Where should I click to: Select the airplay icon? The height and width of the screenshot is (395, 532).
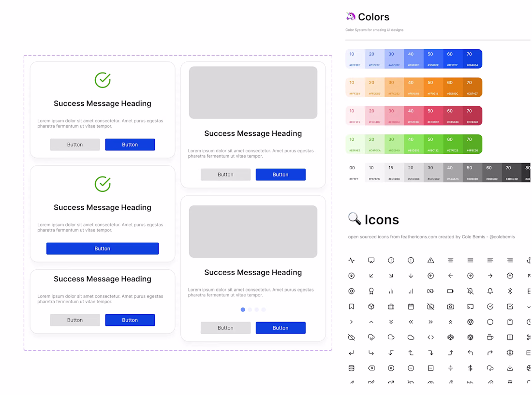(371, 261)
